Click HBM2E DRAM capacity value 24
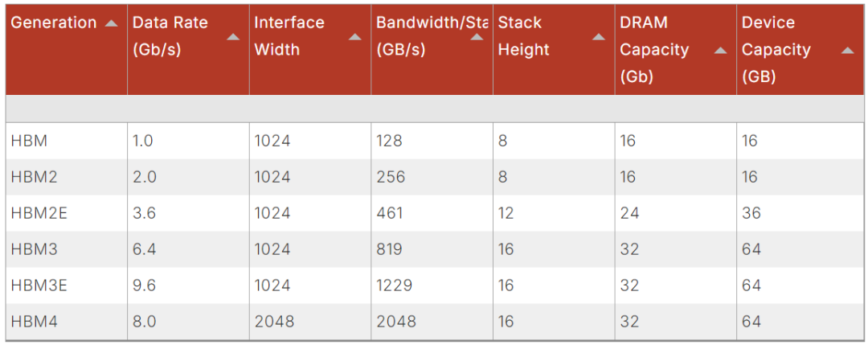Screen dimensions: 868x345 (x=628, y=213)
